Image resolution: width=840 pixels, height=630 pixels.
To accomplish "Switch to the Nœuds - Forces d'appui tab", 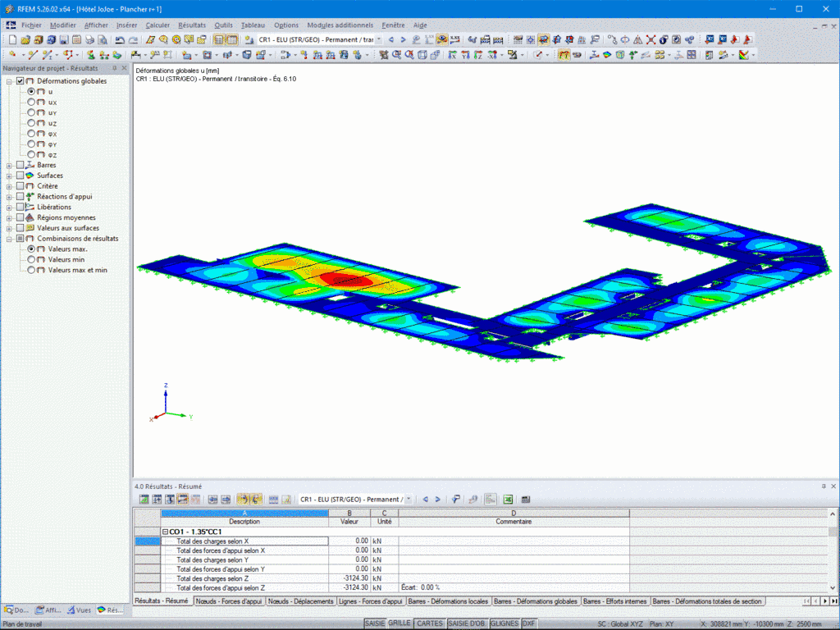I will click(x=229, y=601).
